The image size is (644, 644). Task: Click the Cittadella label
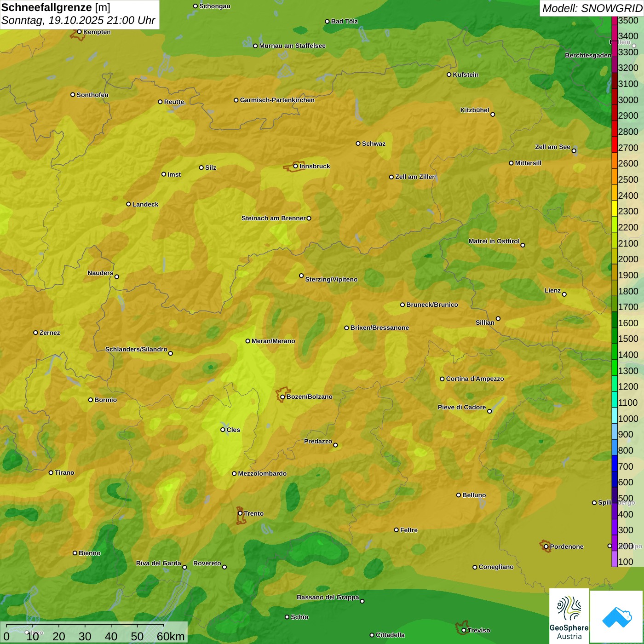pyautogui.click(x=390, y=635)
